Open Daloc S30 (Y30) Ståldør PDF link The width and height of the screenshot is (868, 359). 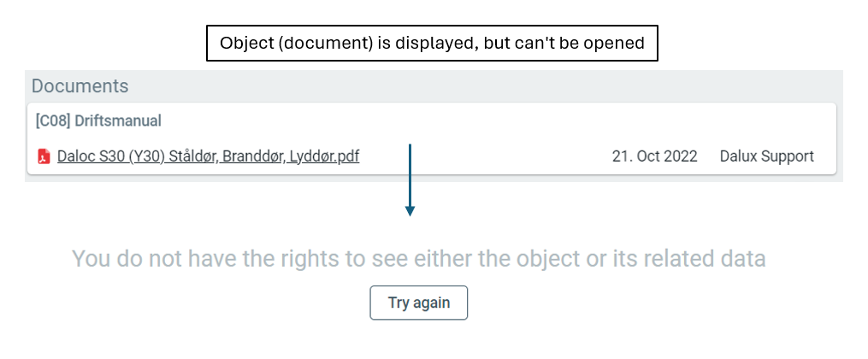[208, 156]
